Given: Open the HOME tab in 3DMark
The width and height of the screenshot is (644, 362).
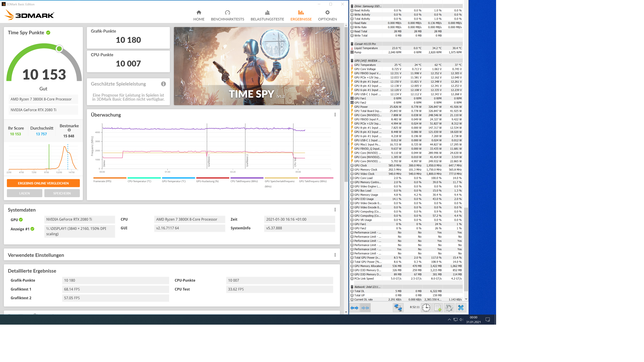Looking at the screenshot, I should click(199, 15).
